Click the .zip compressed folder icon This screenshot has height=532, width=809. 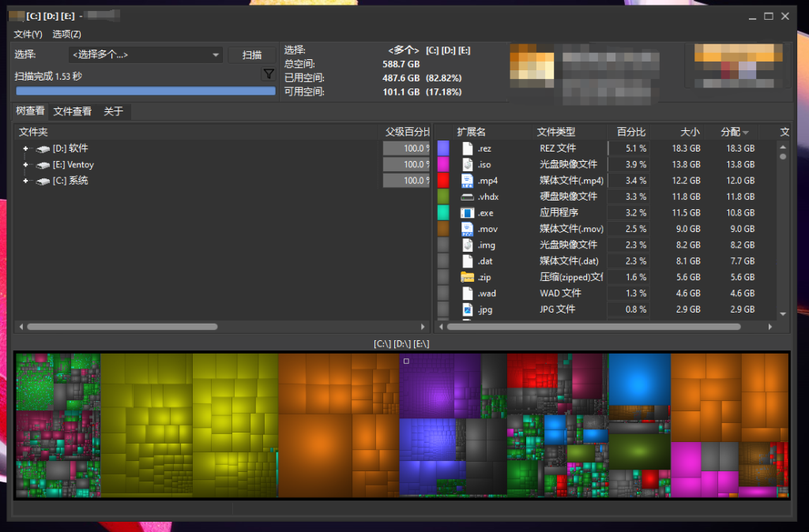(467, 277)
